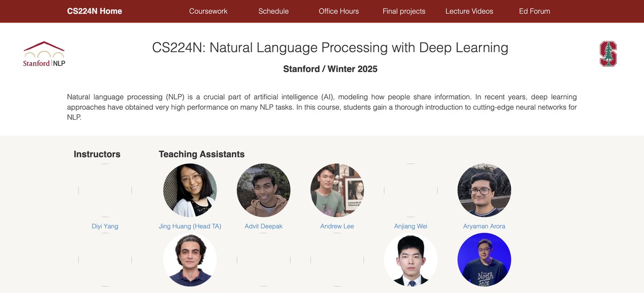Viewport: 644px width, 293px height.
Task: Open Aryaman Arora's profile link
Action: [484, 227]
